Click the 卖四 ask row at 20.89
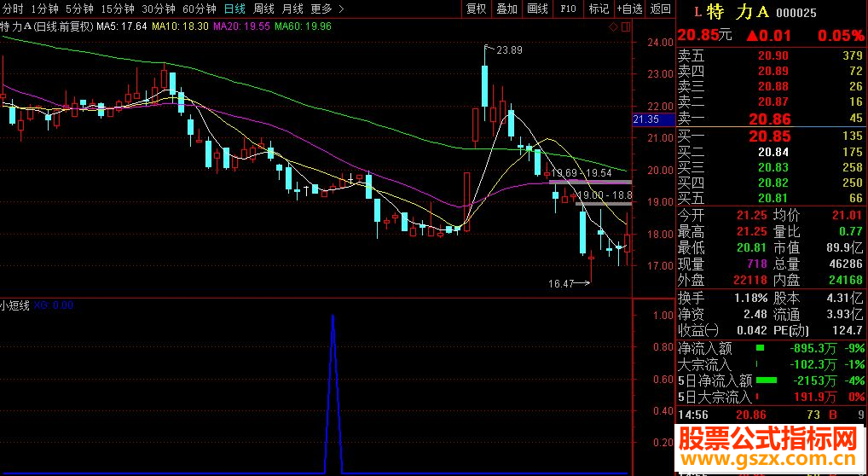 click(x=771, y=71)
